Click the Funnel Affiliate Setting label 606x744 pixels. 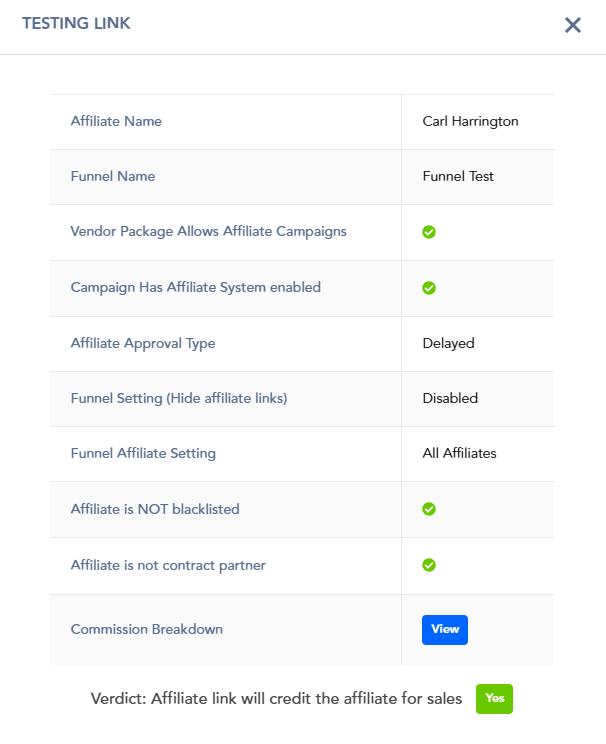pyautogui.click(x=143, y=454)
